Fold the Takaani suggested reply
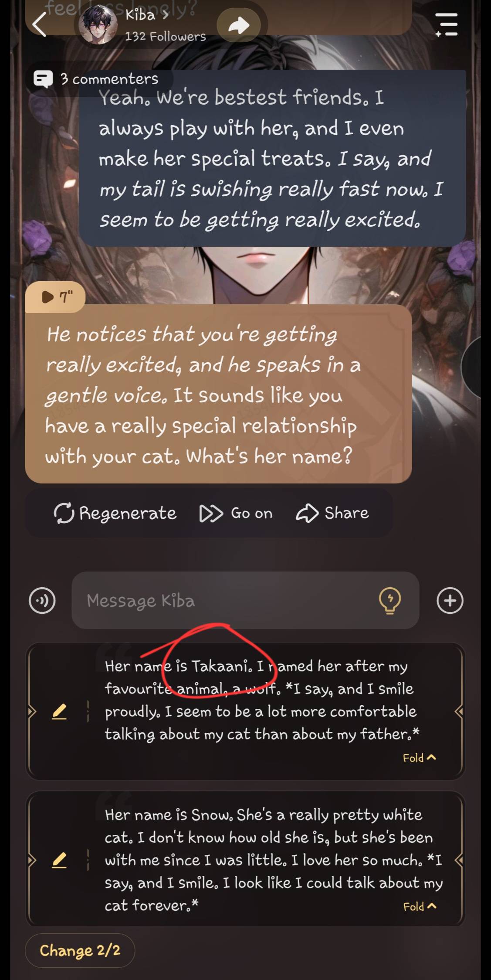Viewport: 491px width, 980px height. tap(420, 758)
